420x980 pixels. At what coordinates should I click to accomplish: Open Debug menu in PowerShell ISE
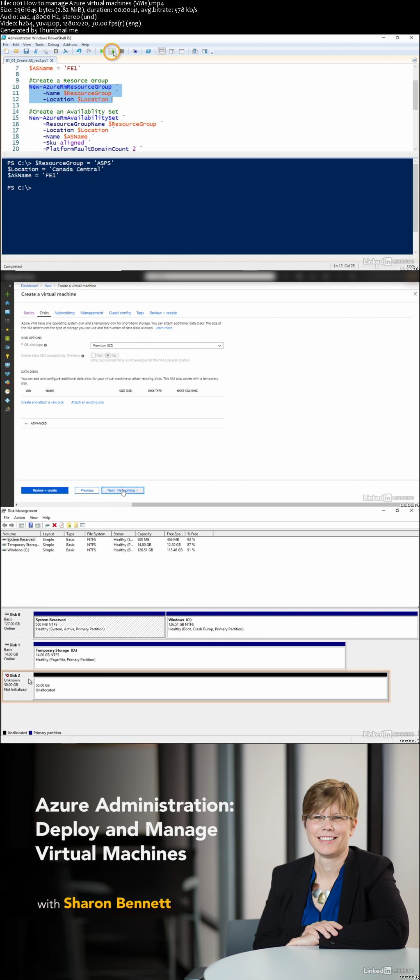click(x=53, y=45)
